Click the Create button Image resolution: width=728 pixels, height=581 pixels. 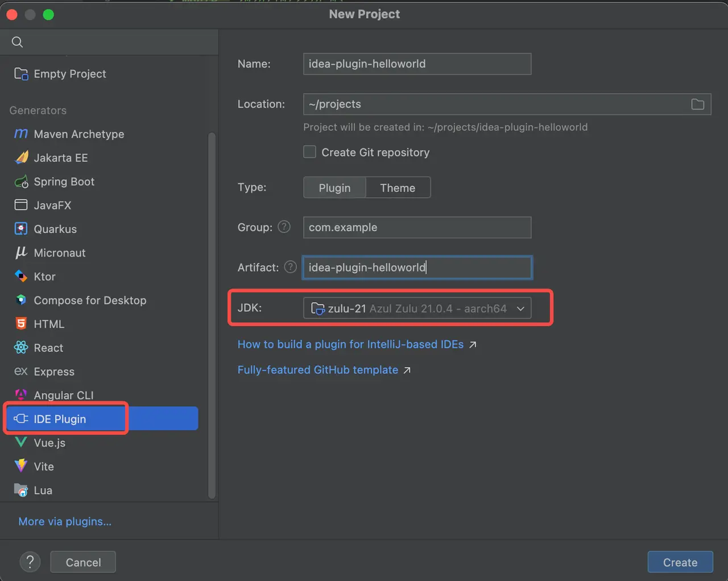pyautogui.click(x=680, y=562)
